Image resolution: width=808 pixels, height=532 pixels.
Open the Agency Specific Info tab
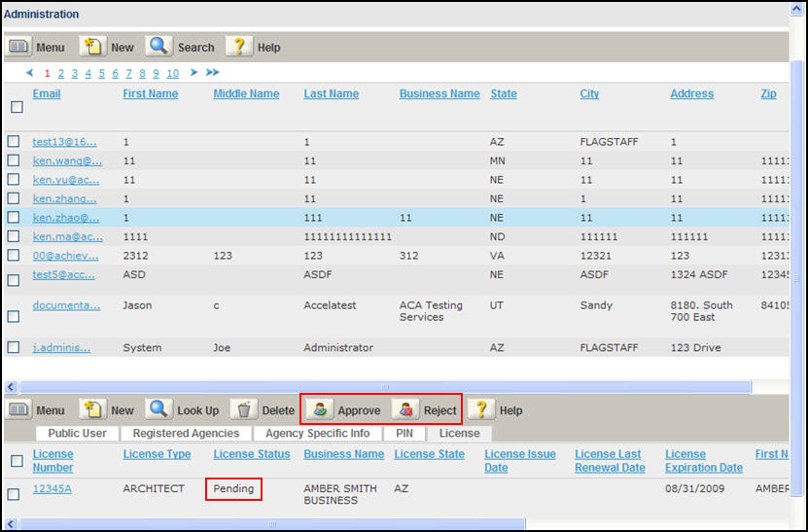(x=318, y=434)
